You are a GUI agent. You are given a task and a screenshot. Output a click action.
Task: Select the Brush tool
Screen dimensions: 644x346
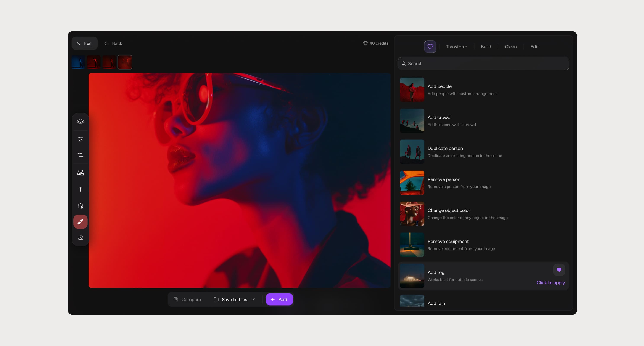[x=80, y=222]
